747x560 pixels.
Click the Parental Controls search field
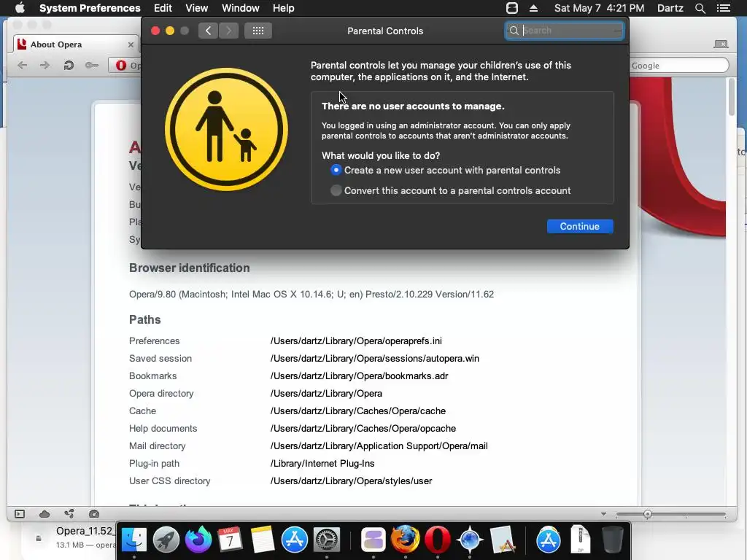(565, 31)
